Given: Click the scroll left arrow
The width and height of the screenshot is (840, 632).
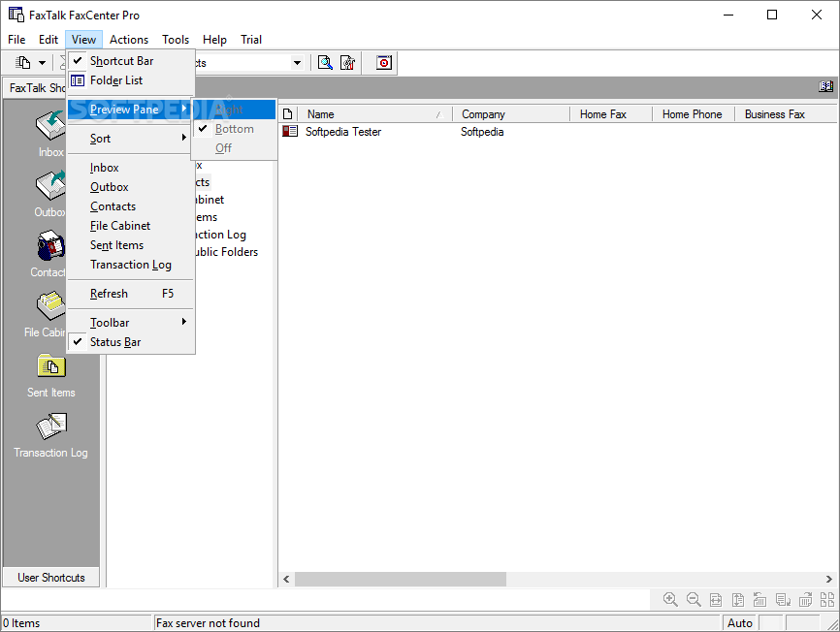Looking at the screenshot, I should click(286, 579).
